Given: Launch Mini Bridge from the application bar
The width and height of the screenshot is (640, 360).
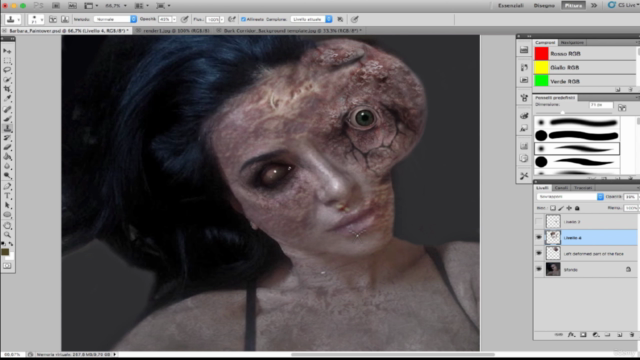Looking at the screenshot, I should point(72,6).
